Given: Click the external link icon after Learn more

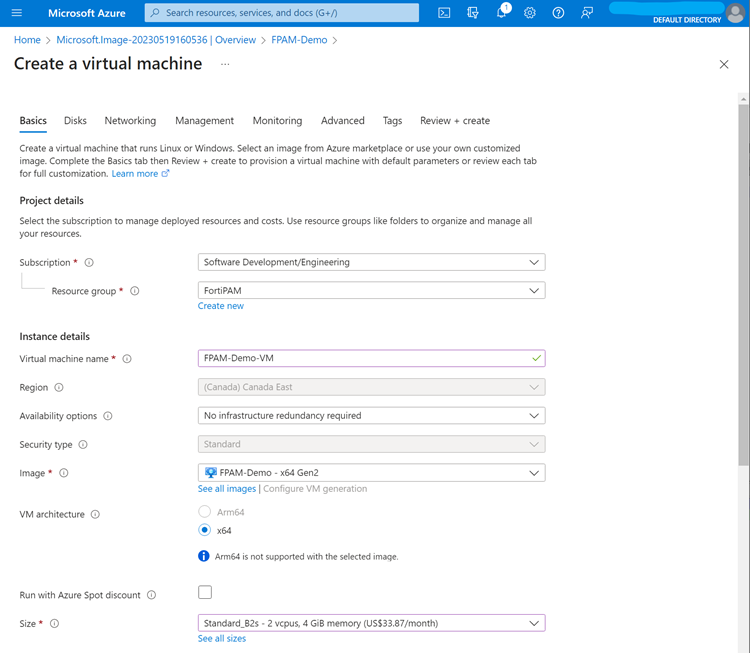Looking at the screenshot, I should point(165,173).
